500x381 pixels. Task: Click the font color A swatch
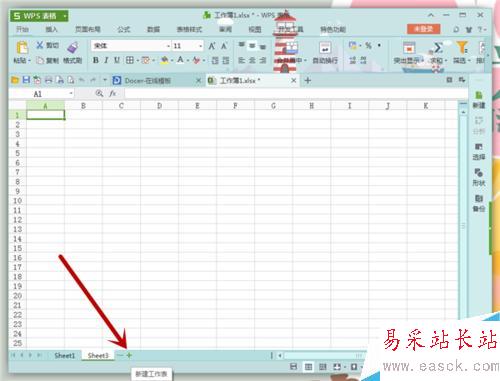(180, 60)
